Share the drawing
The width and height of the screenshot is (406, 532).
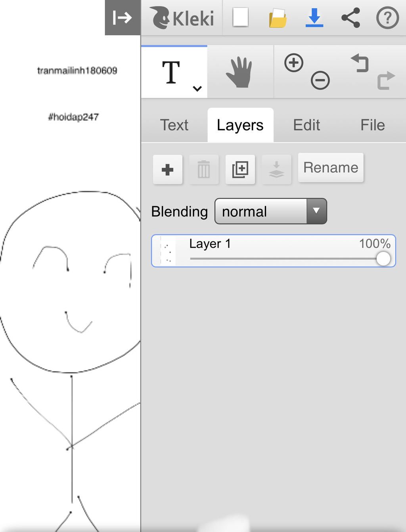point(351,18)
